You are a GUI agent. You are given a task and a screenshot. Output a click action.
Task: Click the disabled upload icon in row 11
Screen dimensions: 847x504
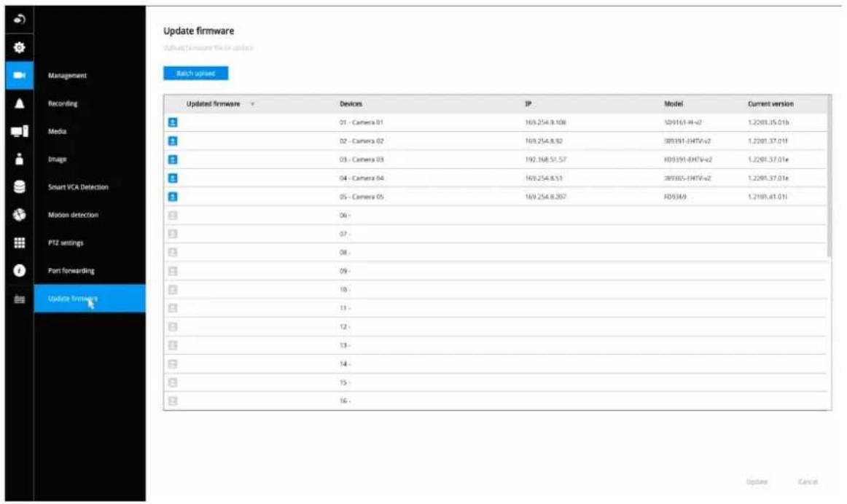[173, 308]
